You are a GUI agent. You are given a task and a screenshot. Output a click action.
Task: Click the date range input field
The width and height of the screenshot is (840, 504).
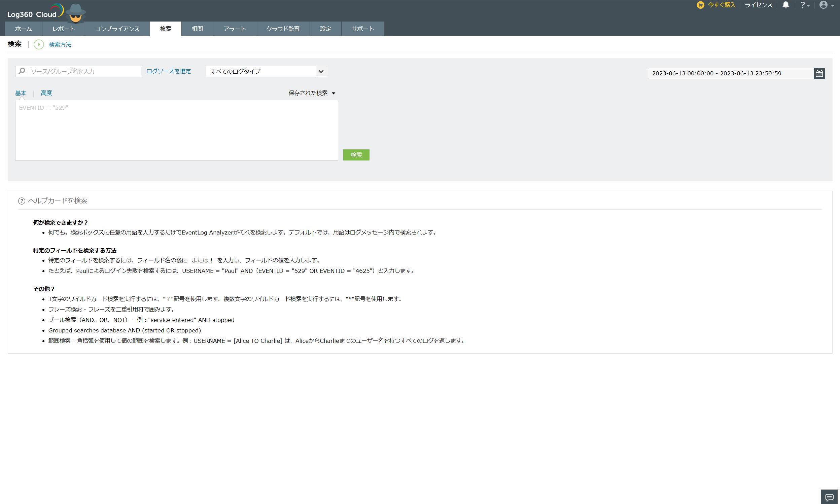[730, 73]
